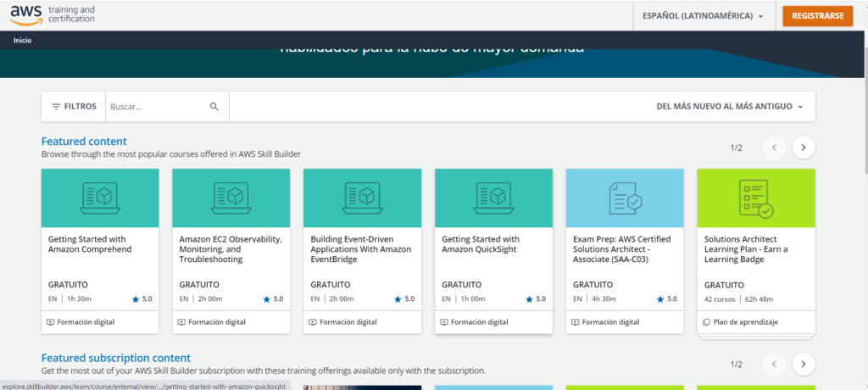Open Getting Started with Amazon QuickSight course
868x390 pixels.
point(481,244)
